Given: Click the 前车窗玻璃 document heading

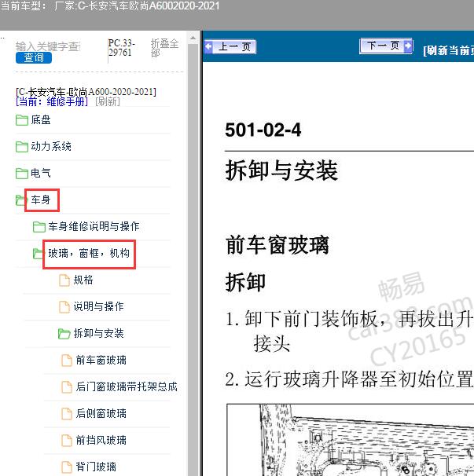Looking at the screenshot, I should (277, 245).
